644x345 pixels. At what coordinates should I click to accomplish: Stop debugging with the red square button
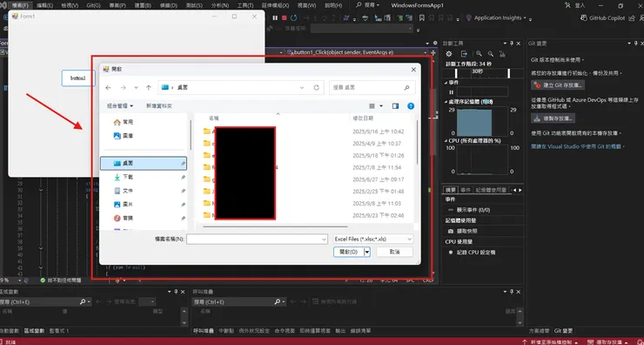click(285, 17)
